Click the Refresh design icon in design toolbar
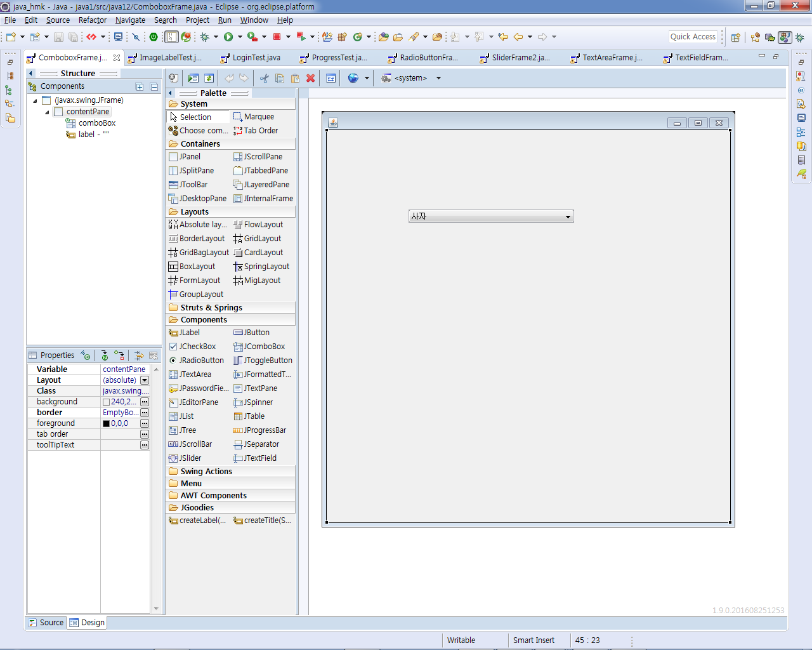The image size is (812, 650). 209,78
